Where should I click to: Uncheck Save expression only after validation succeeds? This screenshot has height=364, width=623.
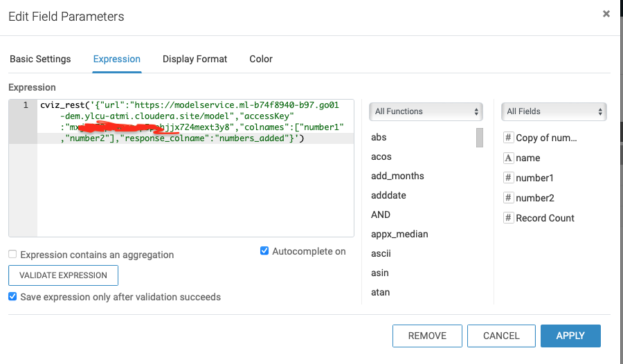13,297
